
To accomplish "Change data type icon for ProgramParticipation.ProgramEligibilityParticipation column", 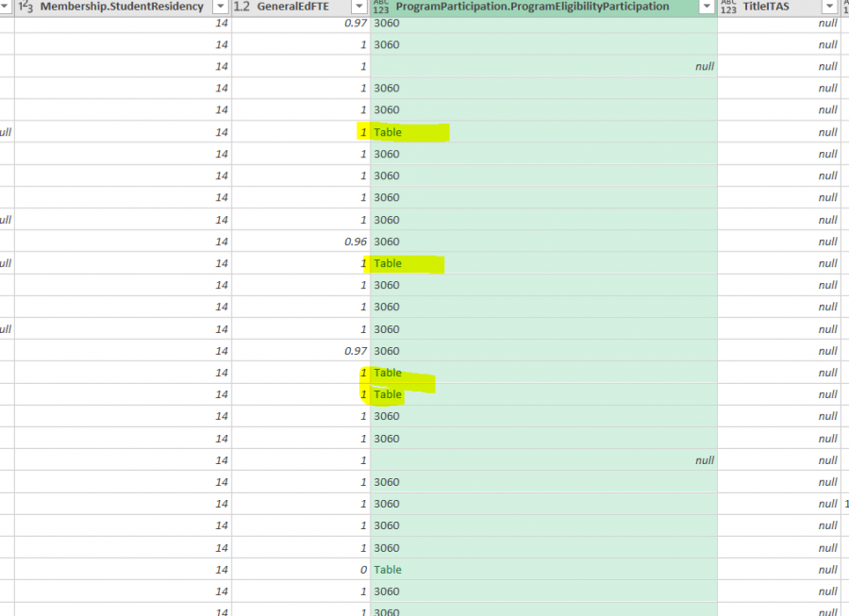I will point(381,7).
